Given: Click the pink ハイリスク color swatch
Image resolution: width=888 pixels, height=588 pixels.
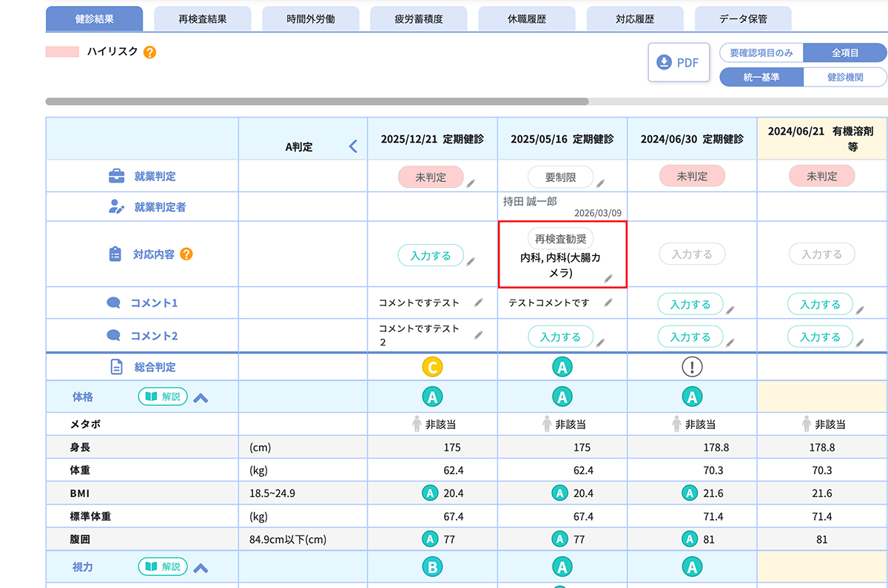Looking at the screenshot, I should pos(62,53).
